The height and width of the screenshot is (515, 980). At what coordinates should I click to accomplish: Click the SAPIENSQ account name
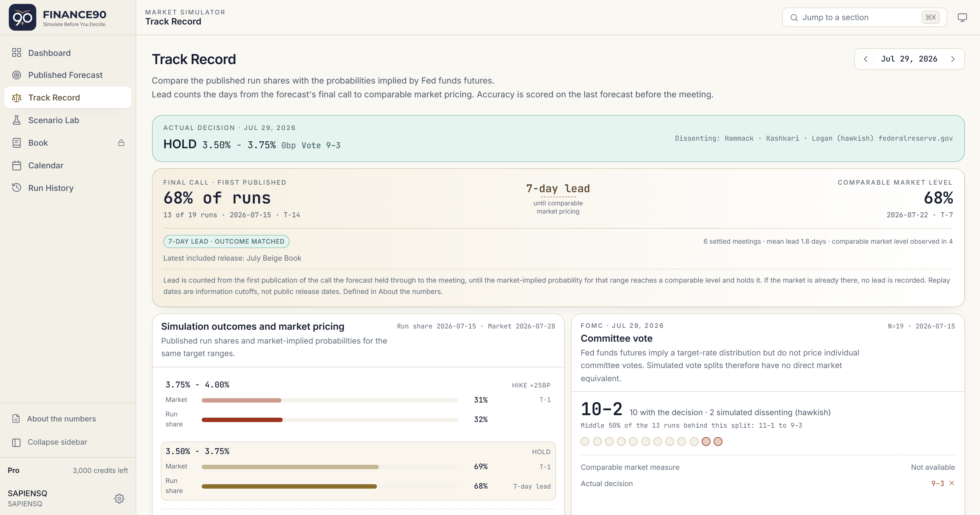(x=27, y=493)
